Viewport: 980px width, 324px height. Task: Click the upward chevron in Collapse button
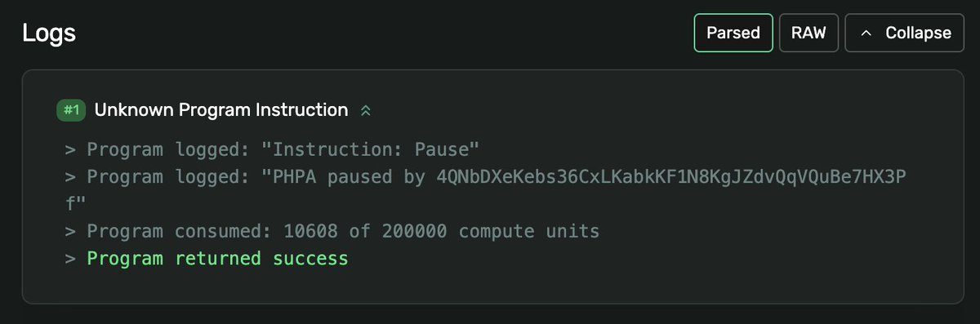coord(866,33)
